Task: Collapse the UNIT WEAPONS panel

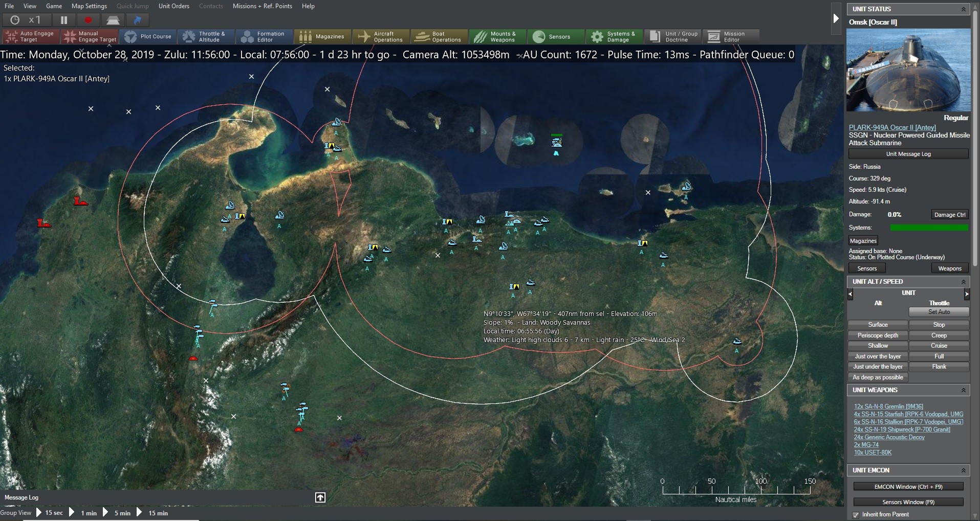Action: coord(964,390)
